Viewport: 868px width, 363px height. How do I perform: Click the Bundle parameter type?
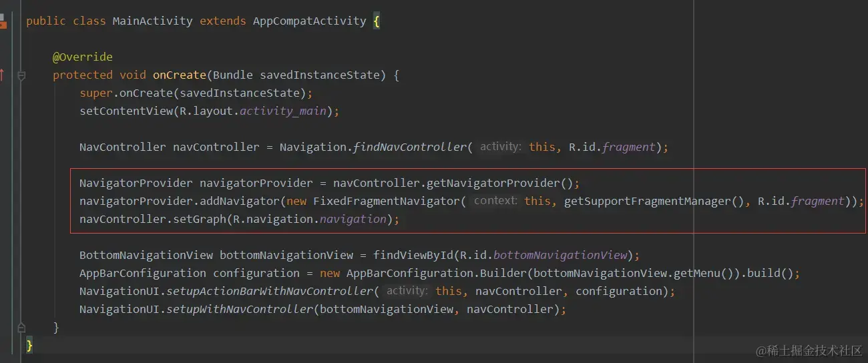pyautogui.click(x=232, y=75)
